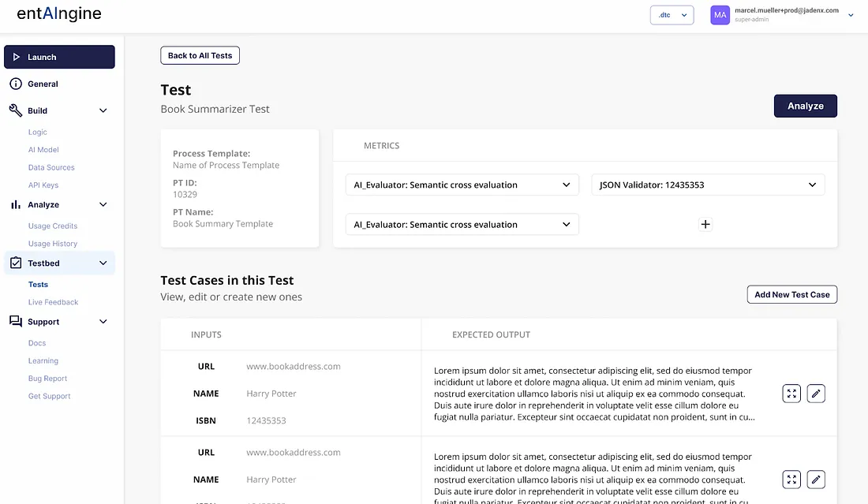Click the second test case's pencil edit icon
This screenshot has width=868, height=504.
[x=816, y=480]
